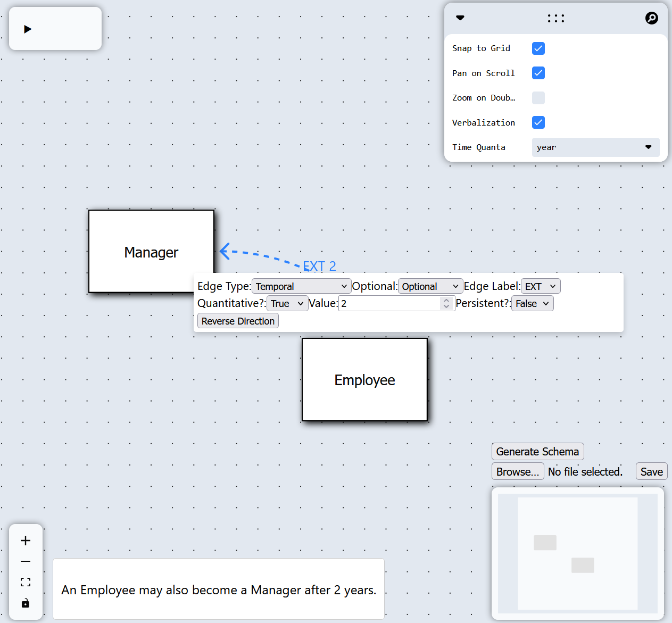Disable the Snap to Grid checkbox
Viewport: 672px width, 623px height.
click(x=538, y=48)
